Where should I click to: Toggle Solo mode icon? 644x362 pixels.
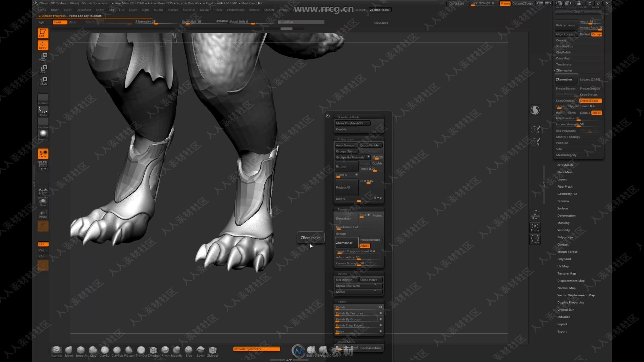(43, 202)
